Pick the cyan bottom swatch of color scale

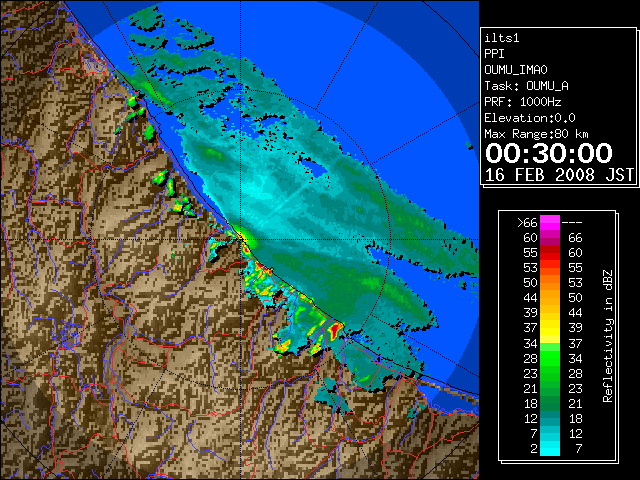point(550,448)
